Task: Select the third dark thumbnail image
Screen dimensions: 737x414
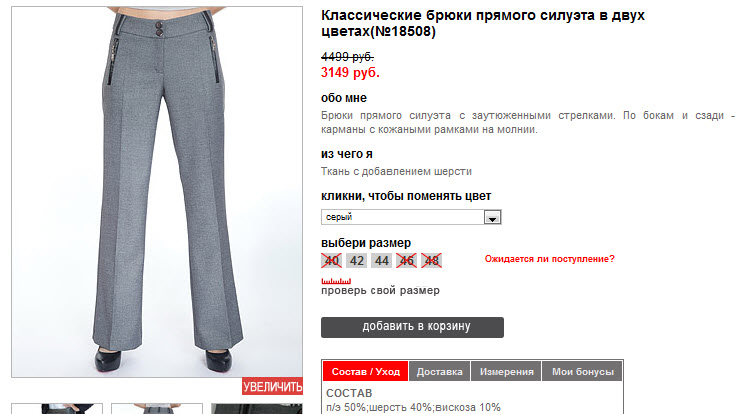Action: click(257, 408)
